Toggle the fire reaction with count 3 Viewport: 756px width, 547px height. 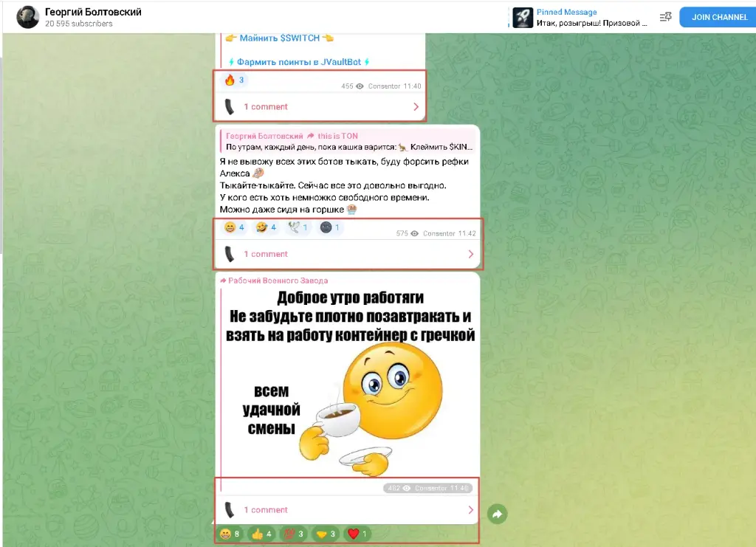235,80
